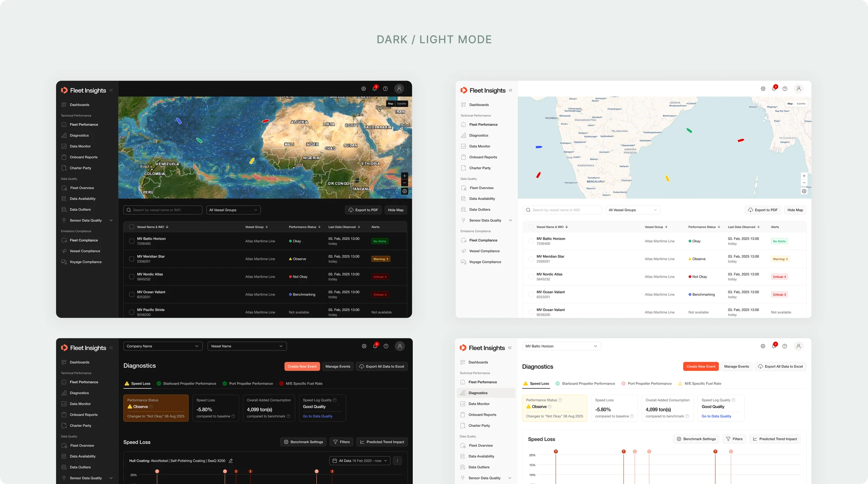Open notifications bell in dark fleet panel
Screen dimensions: 868x484
(x=375, y=88)
